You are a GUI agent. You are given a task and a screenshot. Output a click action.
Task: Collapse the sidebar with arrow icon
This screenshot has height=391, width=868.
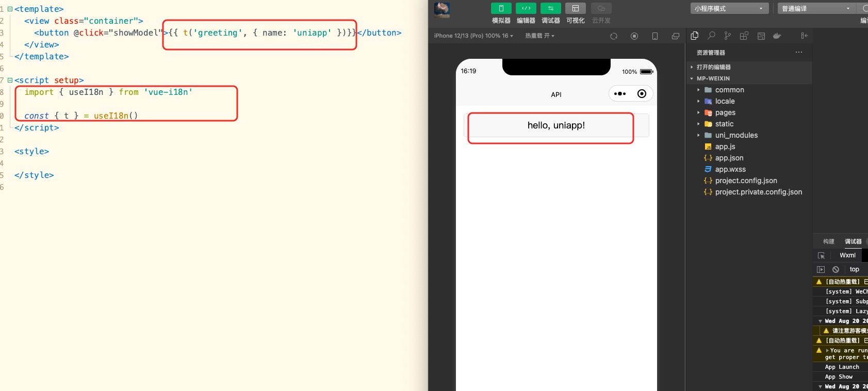[804, 36]
